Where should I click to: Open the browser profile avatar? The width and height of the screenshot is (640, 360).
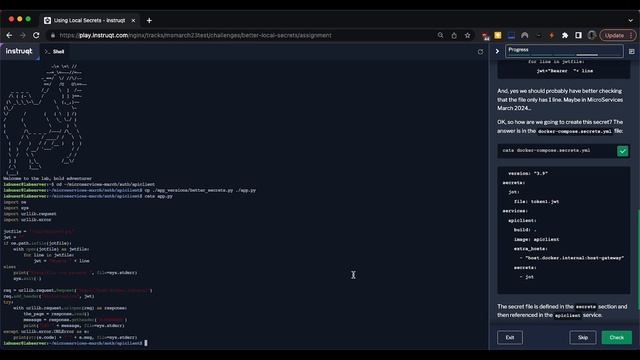591,36
